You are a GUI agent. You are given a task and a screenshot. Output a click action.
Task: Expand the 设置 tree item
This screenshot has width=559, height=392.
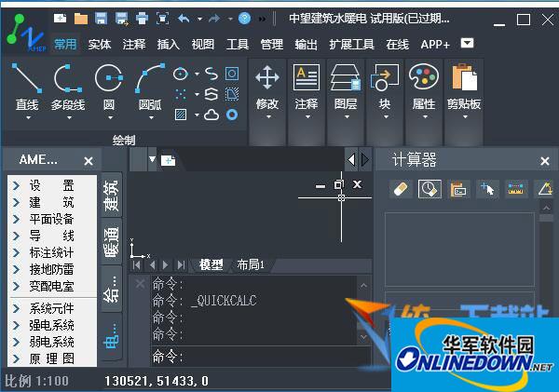click(16, 185)
